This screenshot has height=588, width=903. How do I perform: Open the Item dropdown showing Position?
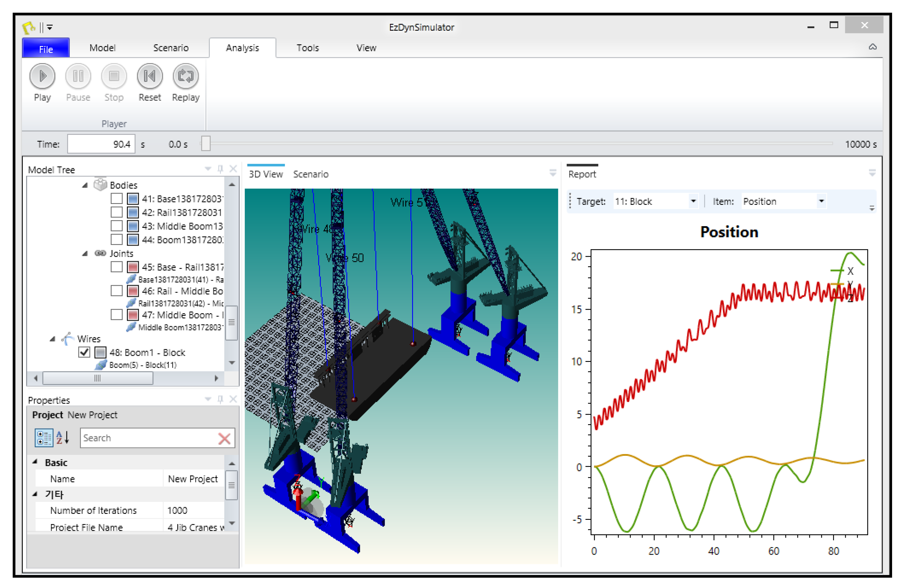click(821, 201)
